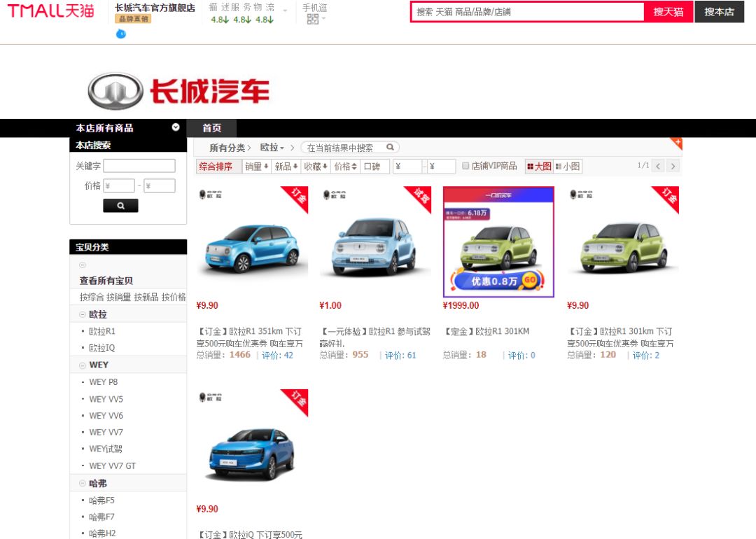View 评价: 42 reviews link
Viewport: 756px width, 539px height.
[x=277, y=356]
